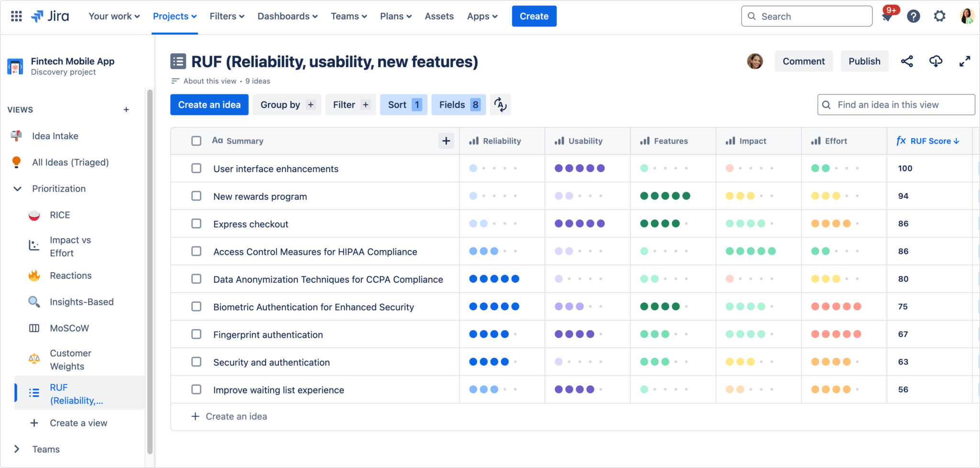Open the Projects dropdown menu
Screen dimensions: 980x468
pos(175,16)
